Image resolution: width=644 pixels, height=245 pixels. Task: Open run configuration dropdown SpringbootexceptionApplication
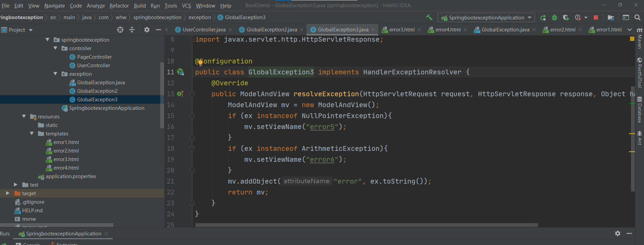[x=487, y=17]
